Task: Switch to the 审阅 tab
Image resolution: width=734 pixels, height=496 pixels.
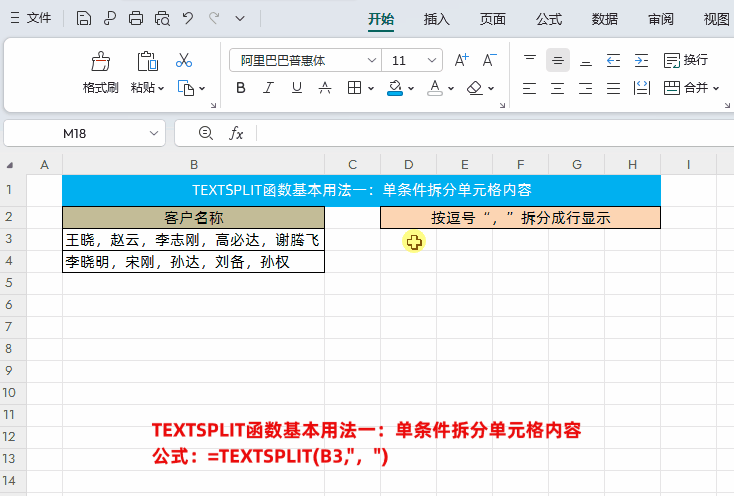Action: [x=661, y=19]
